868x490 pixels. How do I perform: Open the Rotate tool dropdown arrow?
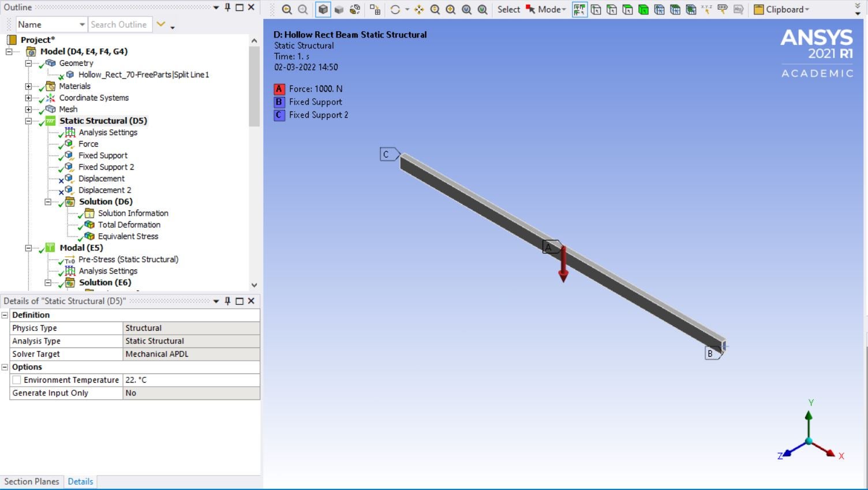point(407,10)
